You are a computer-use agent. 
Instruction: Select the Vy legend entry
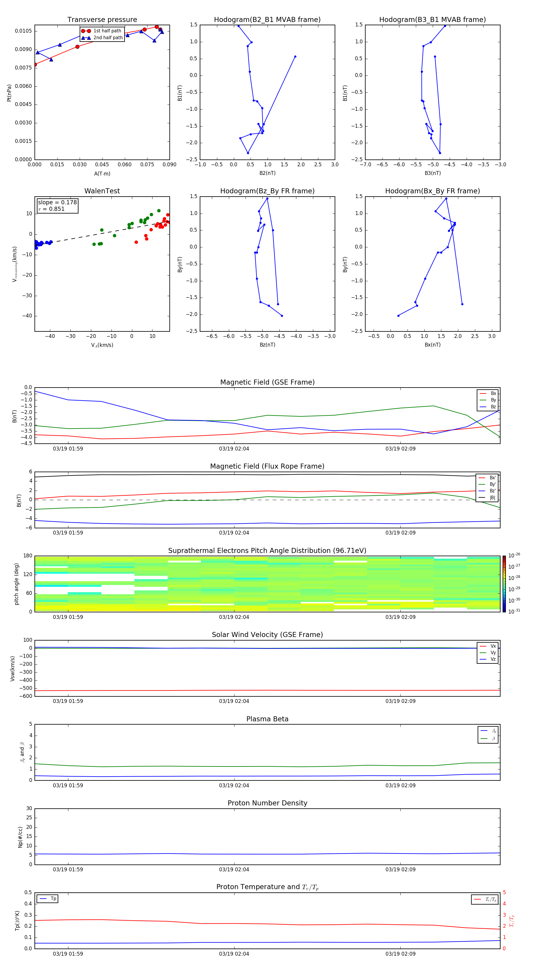point(488,652)
